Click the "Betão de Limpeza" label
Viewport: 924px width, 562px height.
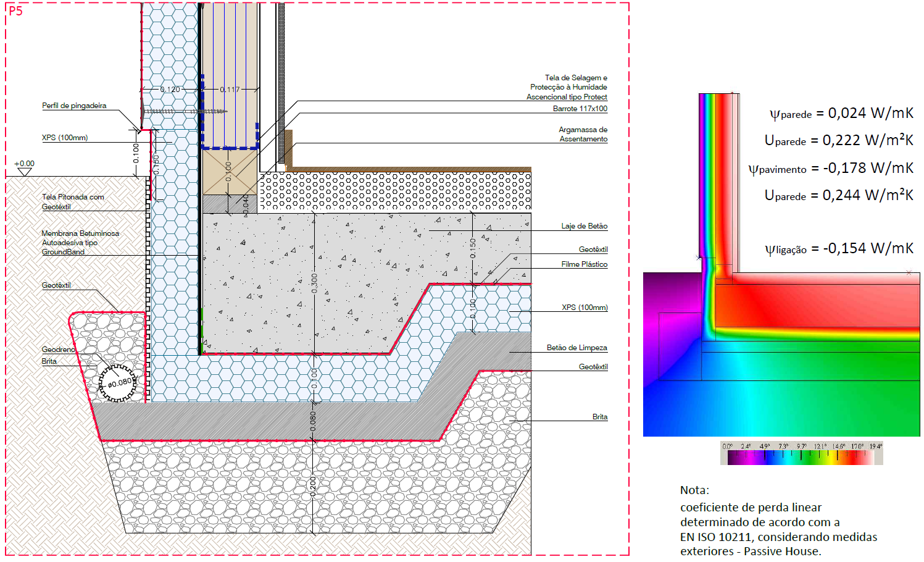pyautogui.click(x=577, y=348)
